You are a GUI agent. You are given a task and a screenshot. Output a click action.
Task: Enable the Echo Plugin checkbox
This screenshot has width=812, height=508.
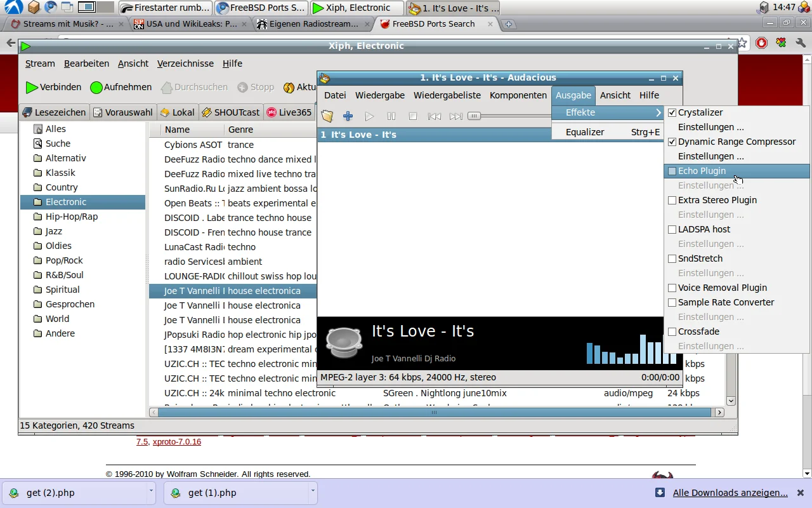[x=672, y=171]
